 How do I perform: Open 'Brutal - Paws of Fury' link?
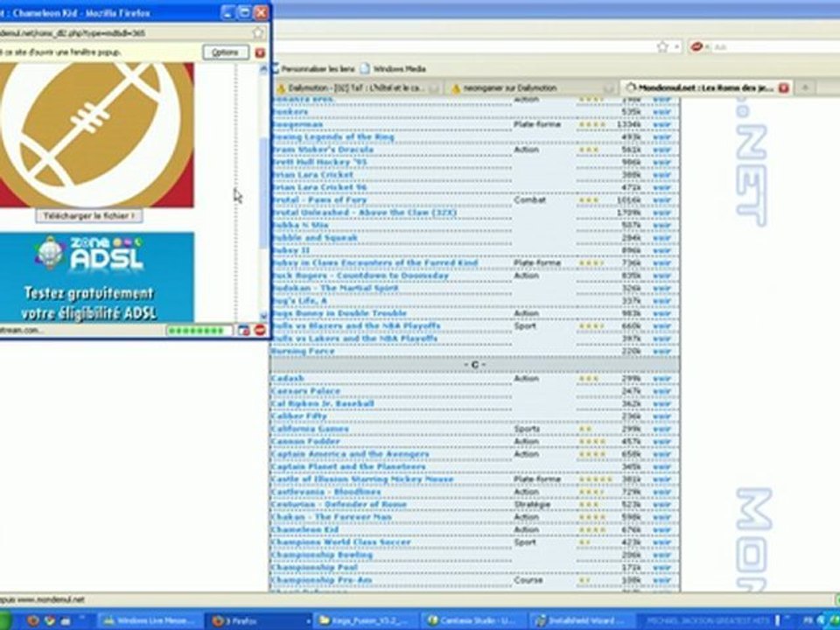click(320, 199)
